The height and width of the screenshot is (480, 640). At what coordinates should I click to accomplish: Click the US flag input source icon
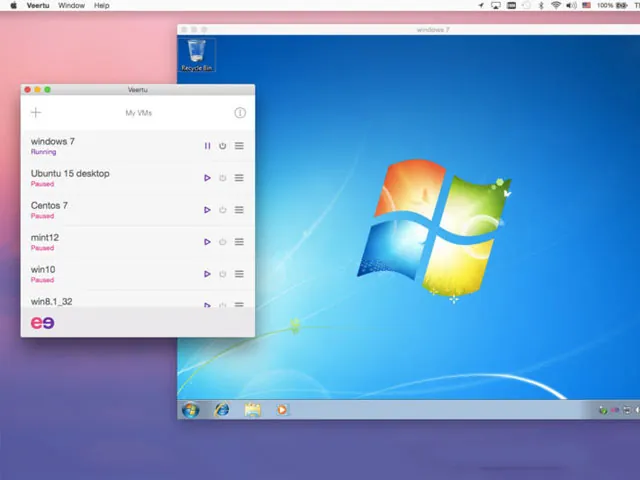pyautogui.click(x=587, y=5)
